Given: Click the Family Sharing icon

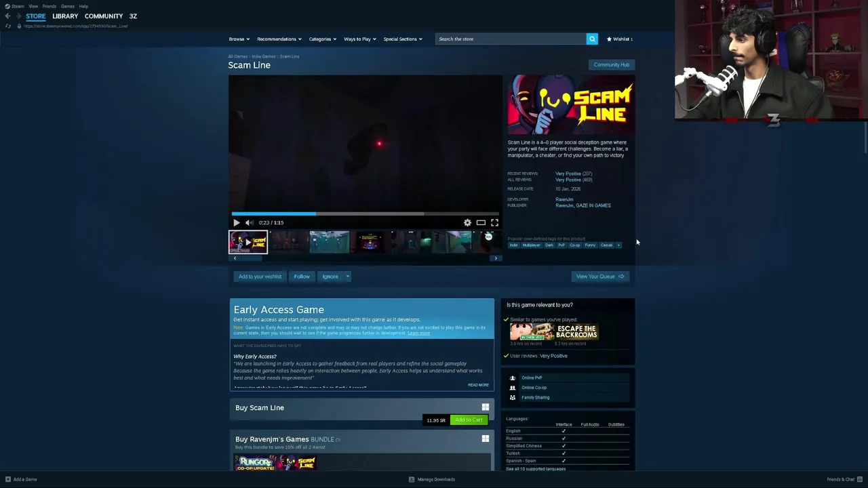Looking at the screenshot, I should tap(513, 397).
